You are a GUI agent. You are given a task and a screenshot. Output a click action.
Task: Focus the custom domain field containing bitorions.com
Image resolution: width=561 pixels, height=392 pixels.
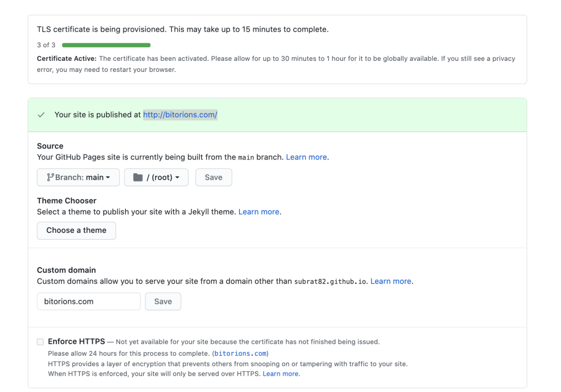88,302
